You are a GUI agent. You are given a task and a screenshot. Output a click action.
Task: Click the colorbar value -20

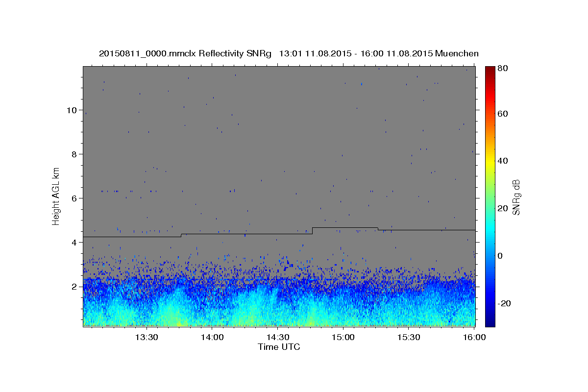click(504, 303)
